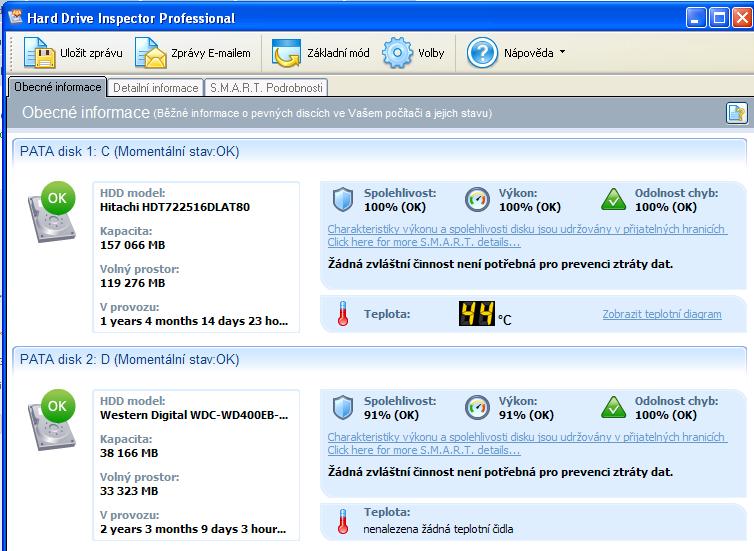Click the Nápověda help icon
Image resolution: width=754 pixels, height=551 pixels.
click(482, 52)
